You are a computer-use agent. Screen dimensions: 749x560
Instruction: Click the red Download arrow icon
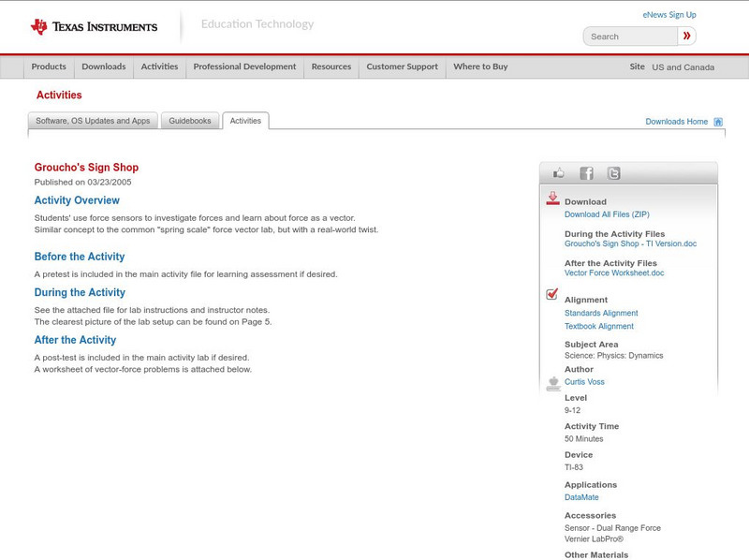(x=552, y=199)
